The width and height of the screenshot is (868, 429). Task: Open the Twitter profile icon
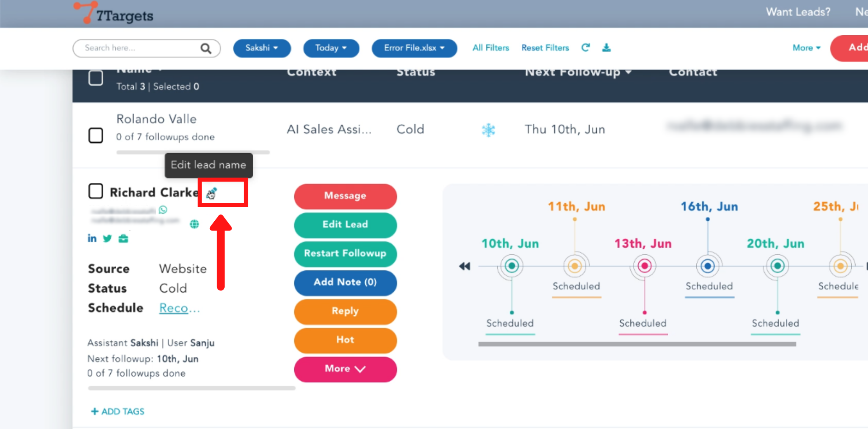[x=107, y=238]
